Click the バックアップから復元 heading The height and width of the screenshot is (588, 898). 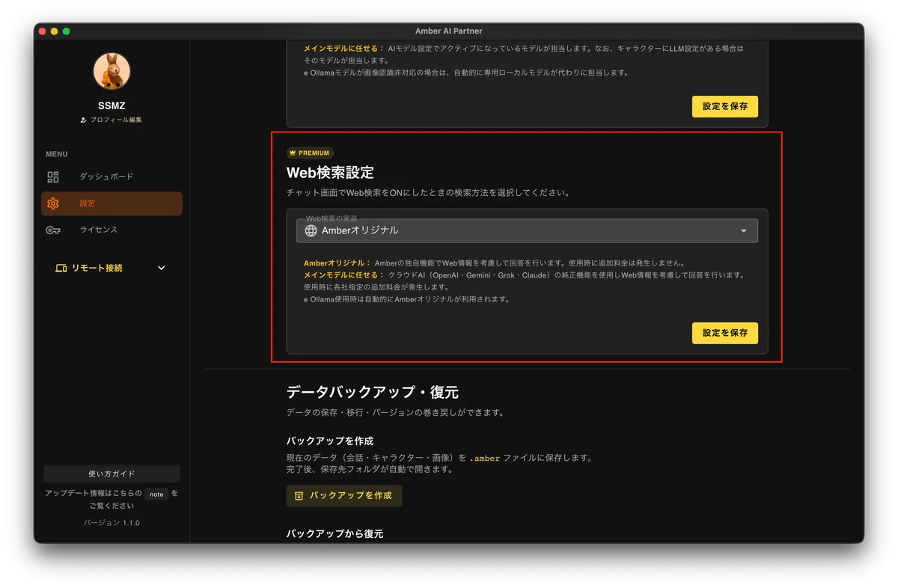coord(335,533)
